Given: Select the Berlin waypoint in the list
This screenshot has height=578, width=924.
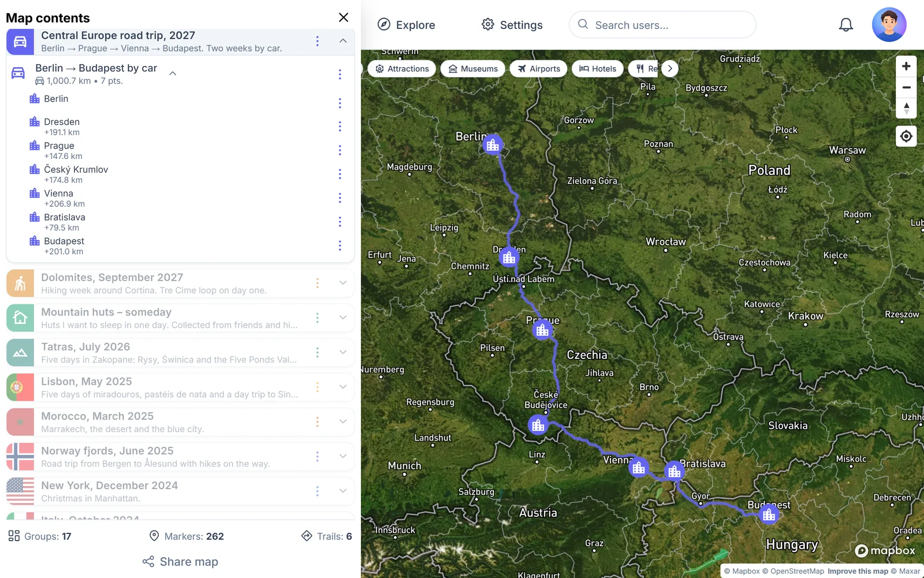Looking at the screenshot, I should (x=56, y=99).
